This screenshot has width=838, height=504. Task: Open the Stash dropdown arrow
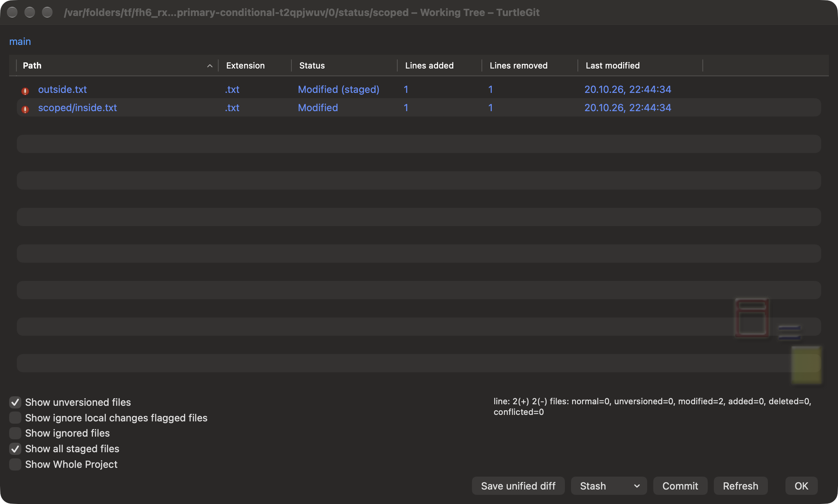tap(636, 486)
